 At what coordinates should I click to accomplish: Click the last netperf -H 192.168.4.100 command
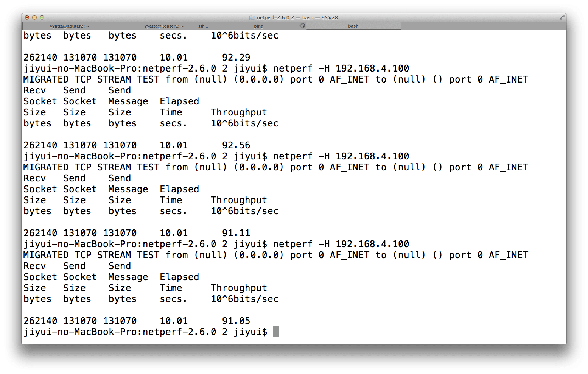pos(341,244)
